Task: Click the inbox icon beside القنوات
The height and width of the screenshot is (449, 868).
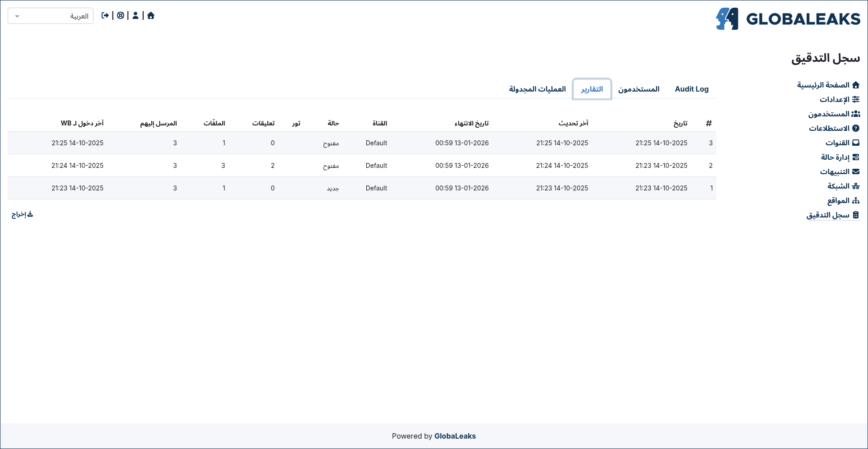Action: click(x=856, y=143)
